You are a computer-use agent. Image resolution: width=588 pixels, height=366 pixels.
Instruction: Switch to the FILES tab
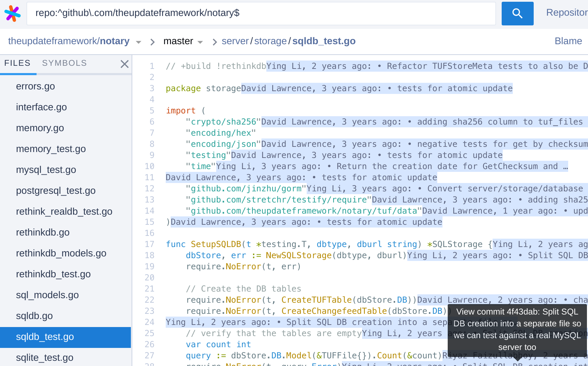click(17, 63)
